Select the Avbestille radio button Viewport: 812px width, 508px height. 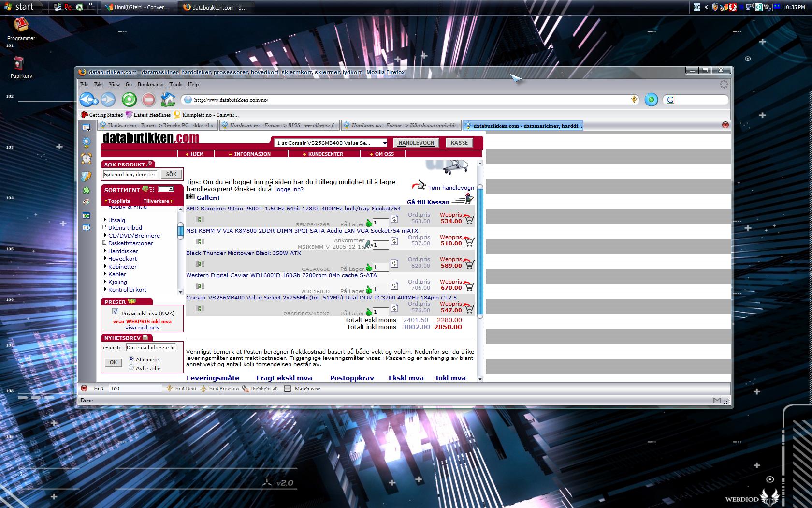tap(131, 368)
